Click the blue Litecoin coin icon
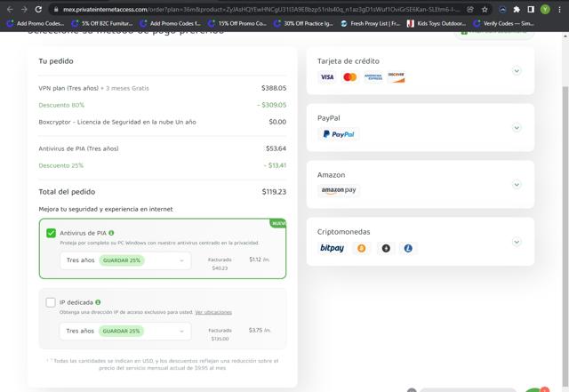 point(408,248)
